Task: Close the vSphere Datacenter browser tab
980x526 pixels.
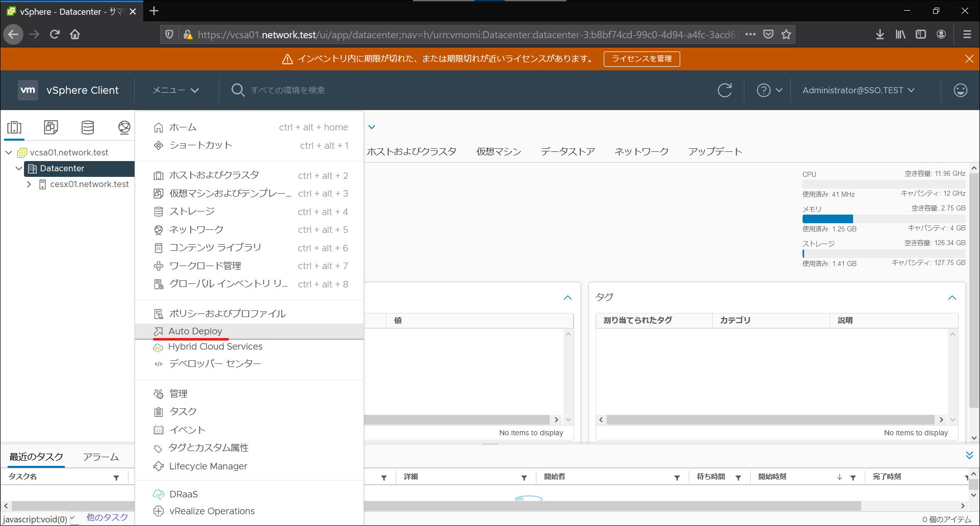Action: point(133,11)
